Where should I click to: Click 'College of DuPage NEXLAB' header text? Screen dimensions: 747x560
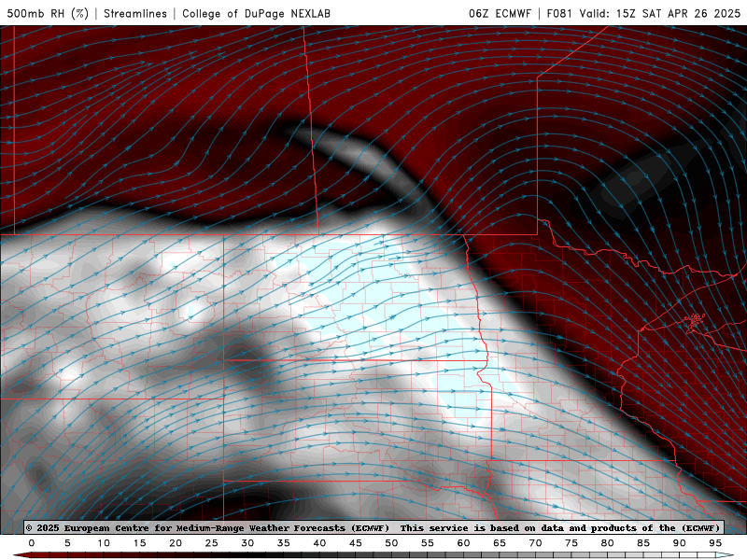(x=256, y=13)
